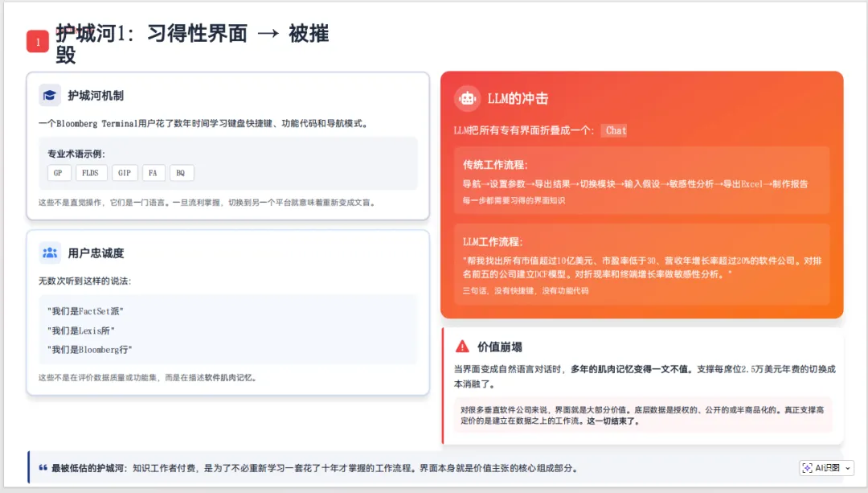
Task: Click the AI识图 scan icon
Action: point(807,468)
